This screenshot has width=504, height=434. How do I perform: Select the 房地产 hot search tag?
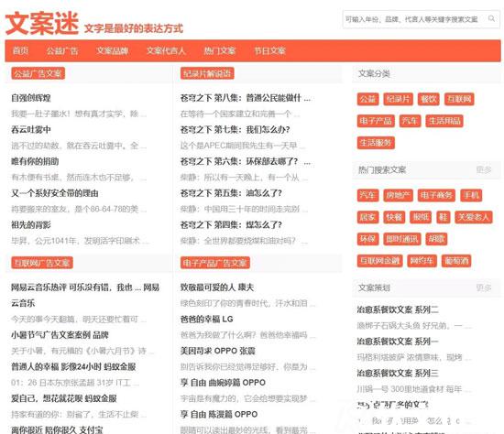coord(399,195)
